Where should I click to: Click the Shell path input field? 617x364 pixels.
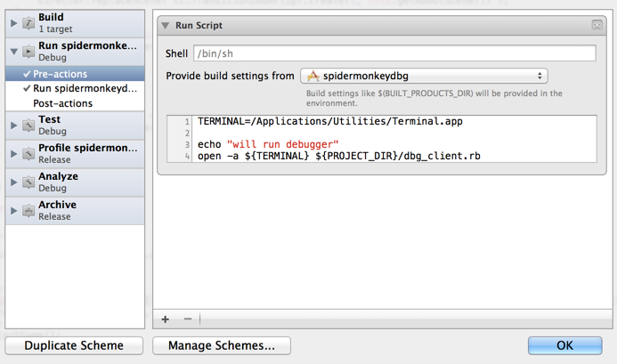pos(394,53)
